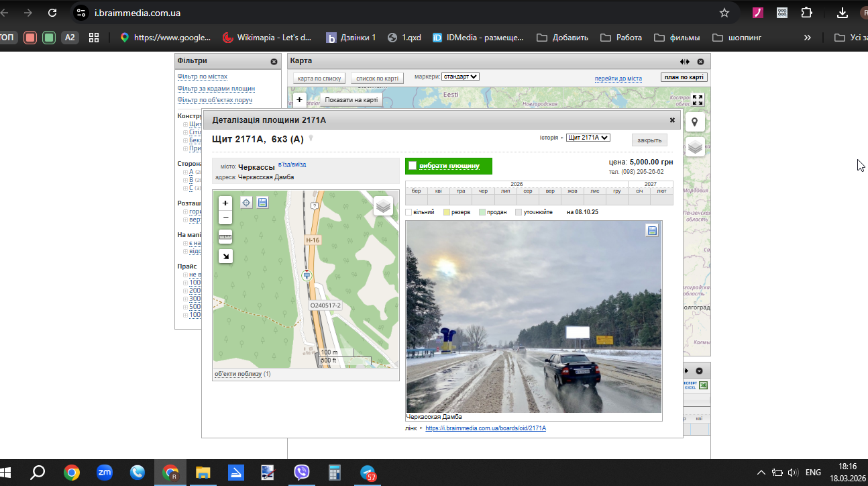
Task: Expand the B side node under Сторона
Action: click(x=186, y=180)
